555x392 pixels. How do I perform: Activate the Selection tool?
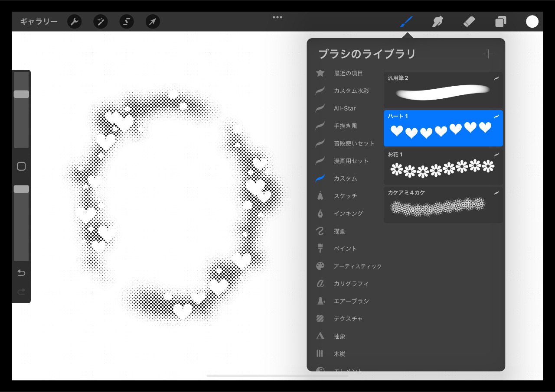[127, 22]
